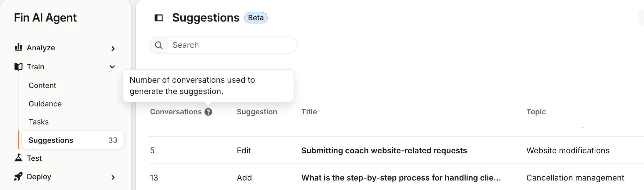Expand the Analyze section chevron
Screen dimensions: 644x190
(x=113, y=48)
